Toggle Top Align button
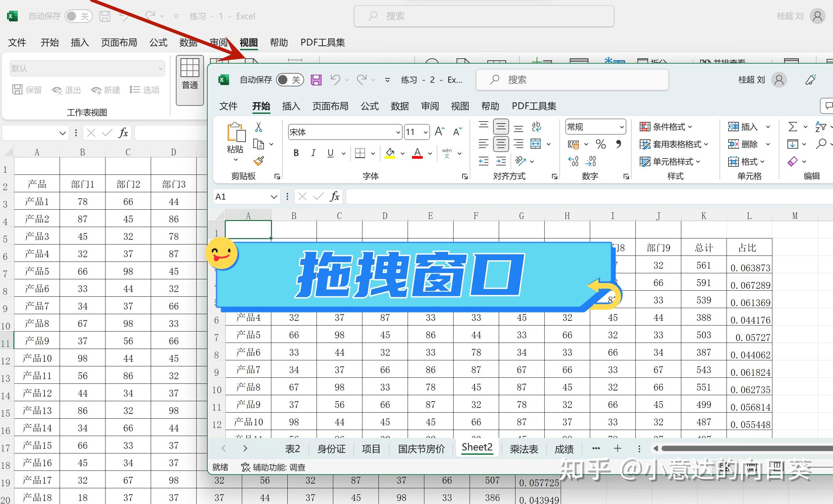 [x=484, y=125]
